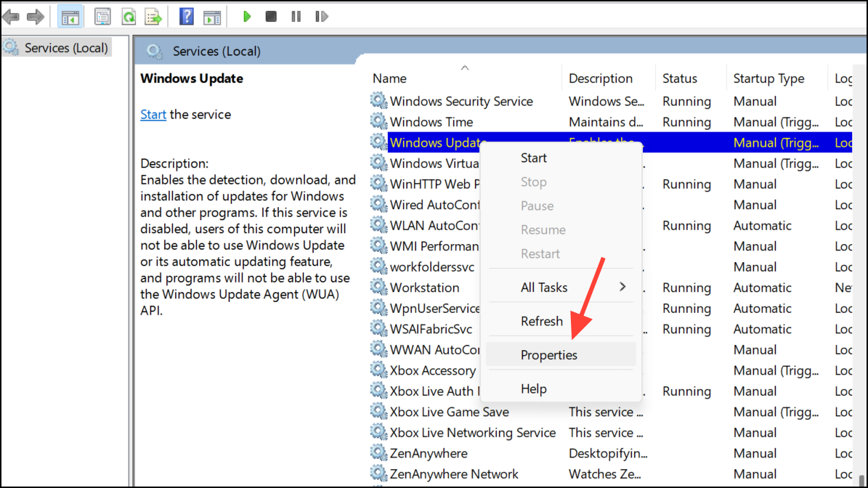Select Refresh in the context menu
This screenshot has width=868, height=488.
(542, 321)
